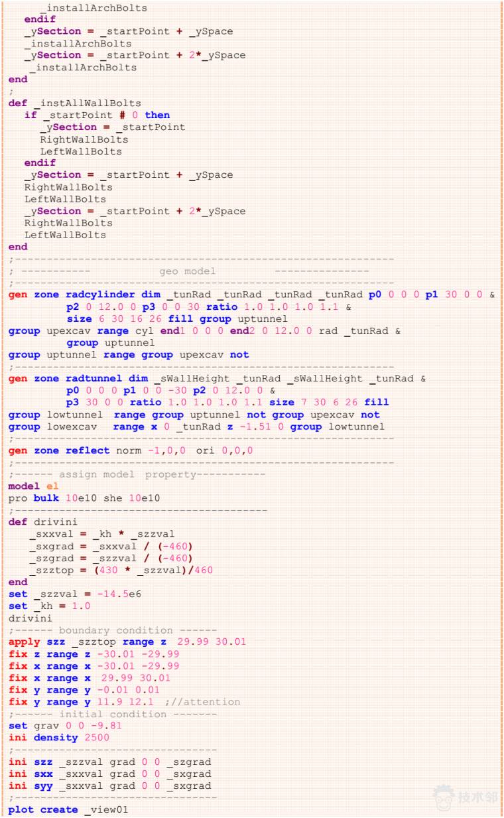Image resolution: width=504 pixels, height=818 pixels.
Task: Select the "apply szz _szztop range z" line
Action: pos(127,642)
